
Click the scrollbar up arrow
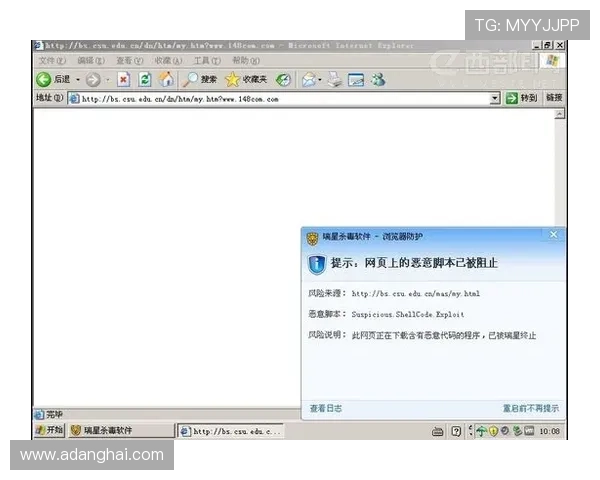559,114
